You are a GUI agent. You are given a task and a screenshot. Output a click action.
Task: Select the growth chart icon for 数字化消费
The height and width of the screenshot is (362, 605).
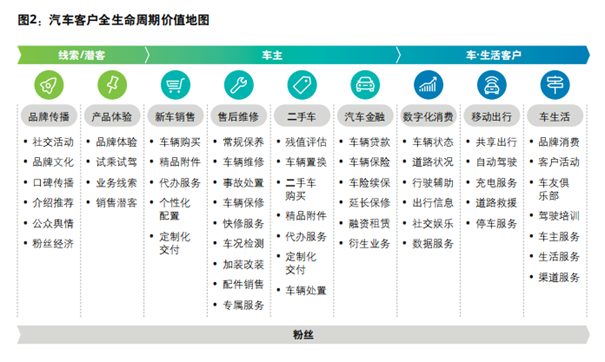pyautogui.click(x=428, y=85)
